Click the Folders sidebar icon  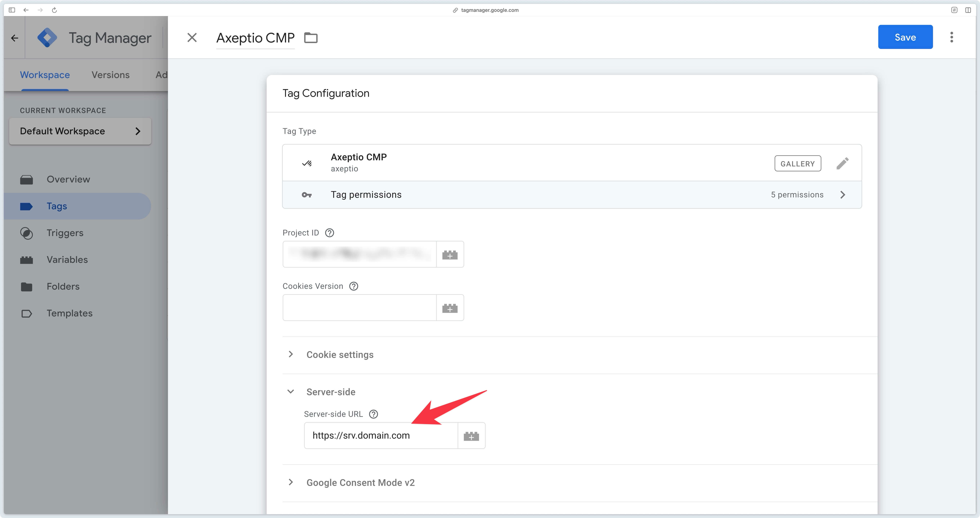[26, 287]
